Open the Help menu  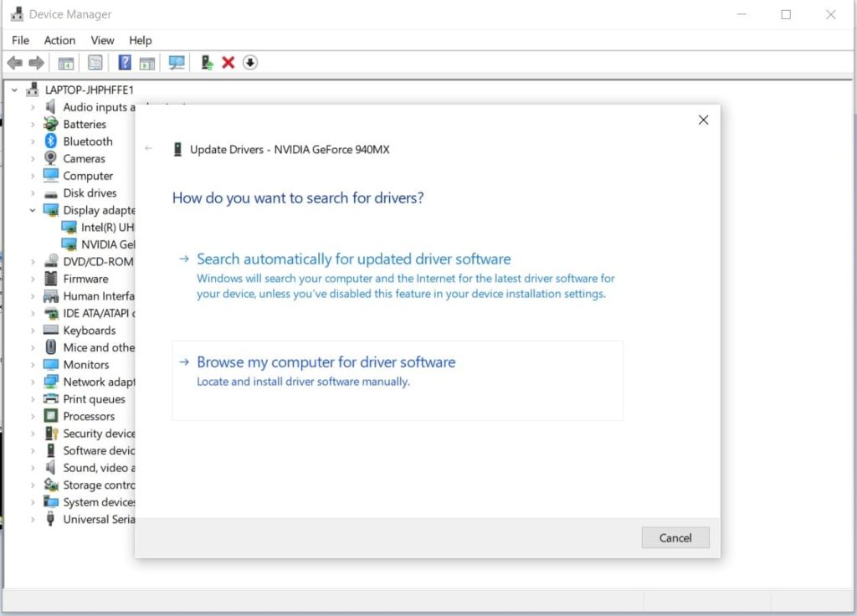[x=140, y=40]
